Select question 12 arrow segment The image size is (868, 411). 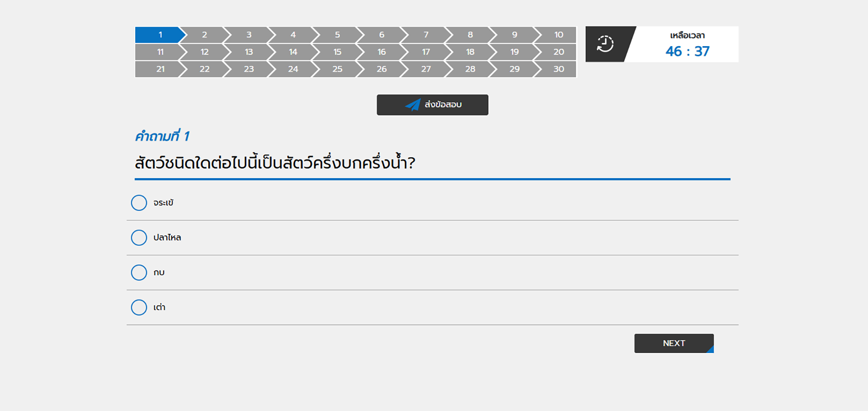click(x=204, y=52)
